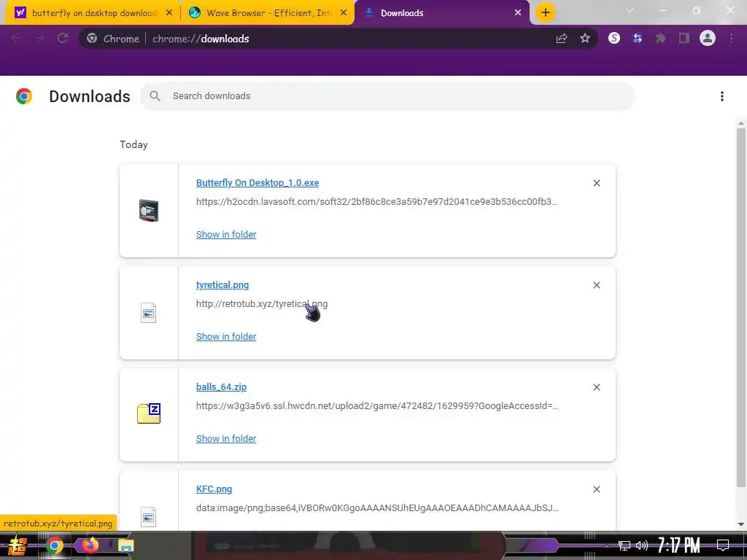Open the Windows Start button
This screenshot has width=747, height=560.
(18, 545)
